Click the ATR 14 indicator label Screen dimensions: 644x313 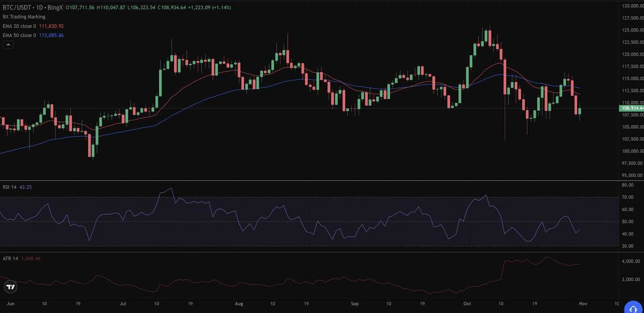pyautogui.click(x=10, y=259)
